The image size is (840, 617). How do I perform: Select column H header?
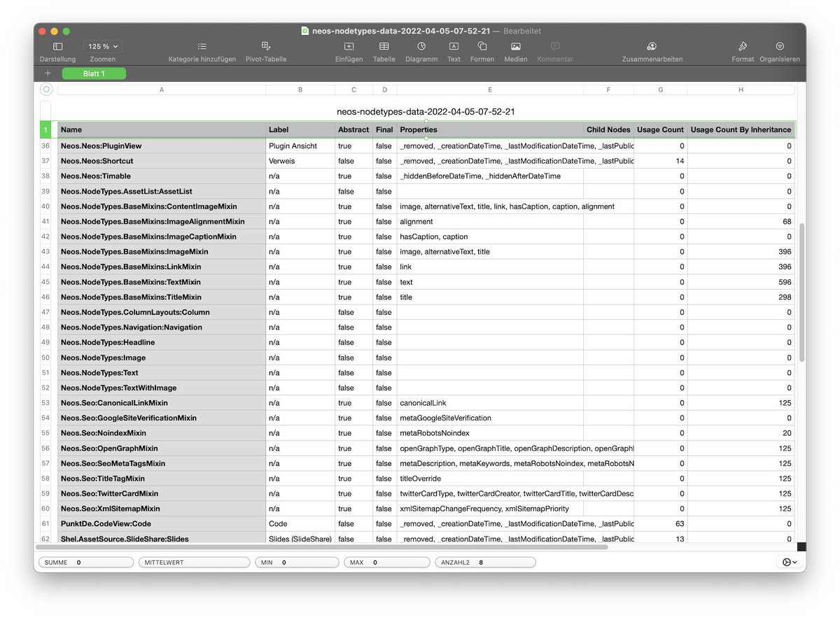[x=741, y=90]
